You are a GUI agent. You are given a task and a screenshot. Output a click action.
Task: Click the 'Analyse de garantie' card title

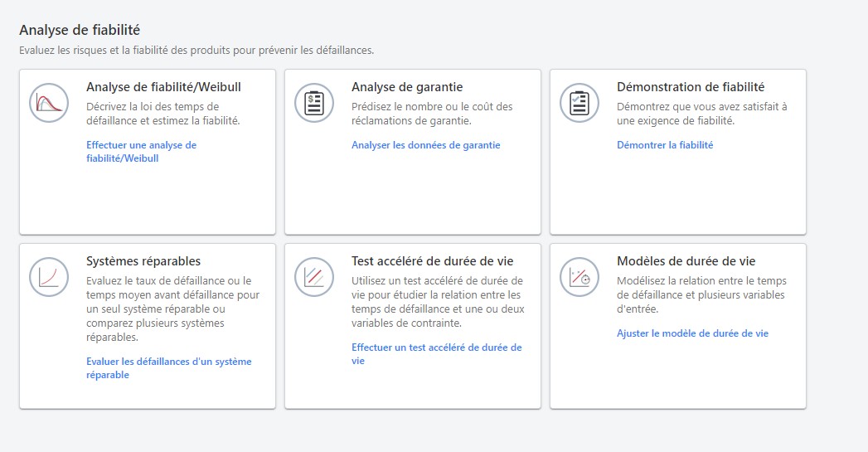click(x=406, y=86)
